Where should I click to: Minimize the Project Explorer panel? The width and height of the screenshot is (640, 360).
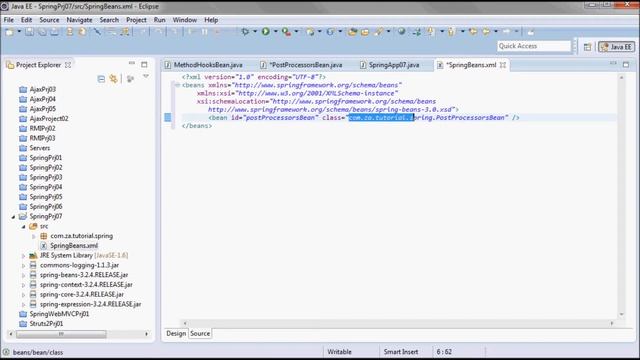click(132, 64)
